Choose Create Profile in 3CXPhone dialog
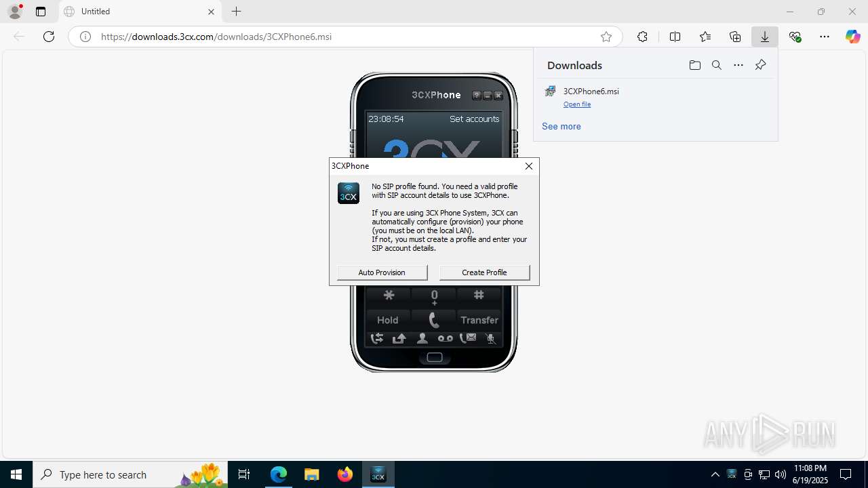Screen dimensions: 868x488 point(484,272)
